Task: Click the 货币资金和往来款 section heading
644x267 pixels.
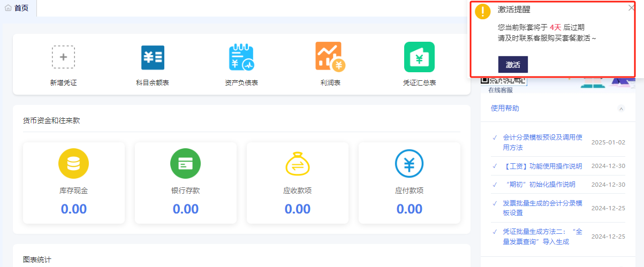Action: (x=51, y=120)
